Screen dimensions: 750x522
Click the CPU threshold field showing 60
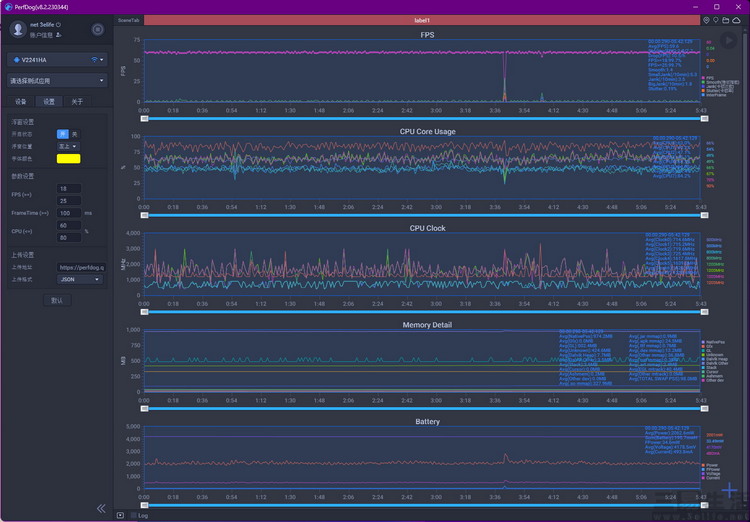tap(69, 225)
